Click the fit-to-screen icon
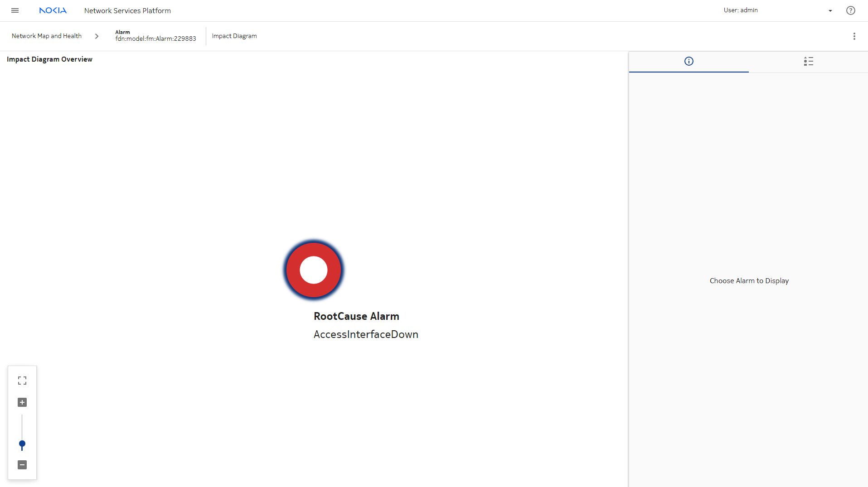Image resolution: width=868 pixels, height=487 pixels. pos(22,381)
